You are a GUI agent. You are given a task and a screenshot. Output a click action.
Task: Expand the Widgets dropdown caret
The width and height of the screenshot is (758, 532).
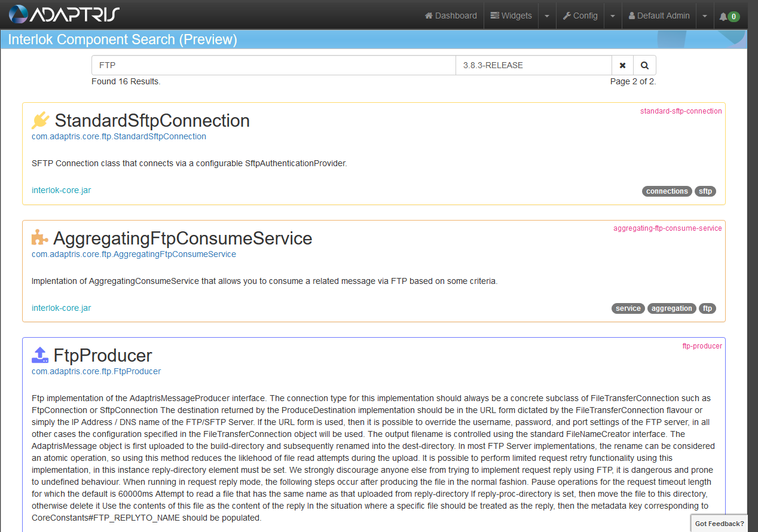coord(547,16)
